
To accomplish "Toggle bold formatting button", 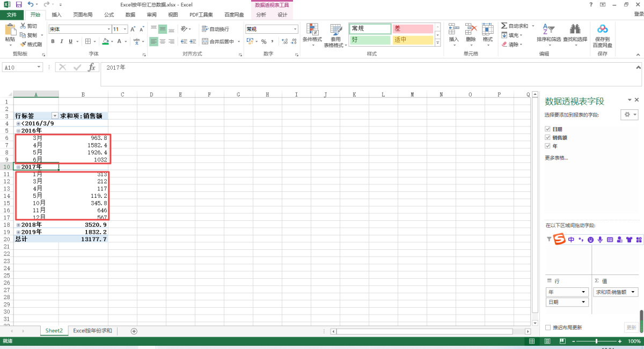I will point(53,41).
